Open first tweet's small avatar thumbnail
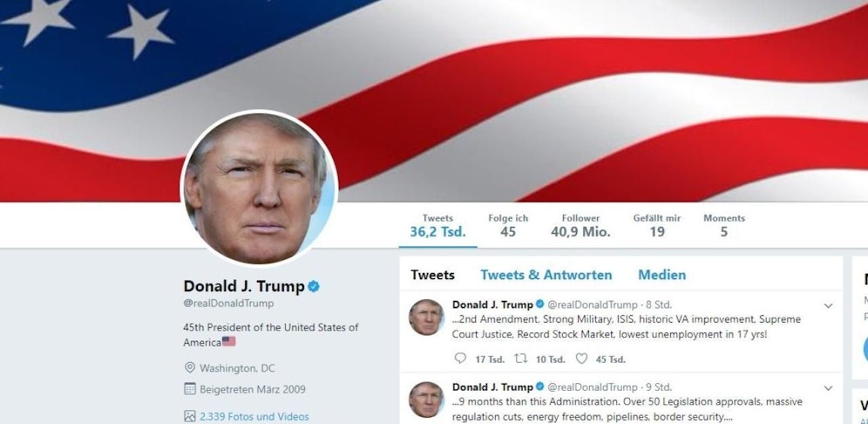The width and height of the screenshot is (868, 424). click(425, 317)
